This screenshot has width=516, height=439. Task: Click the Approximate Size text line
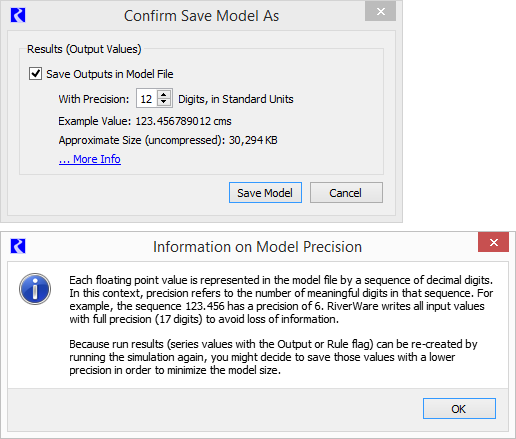[x=168, y=140]
